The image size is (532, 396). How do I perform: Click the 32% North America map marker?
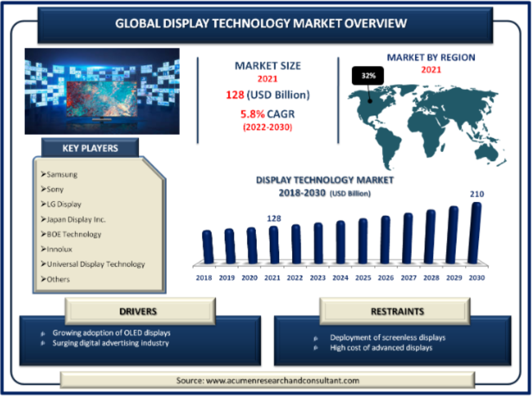[x=368, y=75]
